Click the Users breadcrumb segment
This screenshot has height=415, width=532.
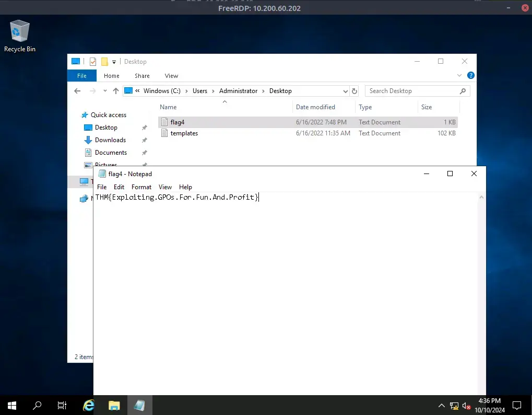(x=200, y=91)
